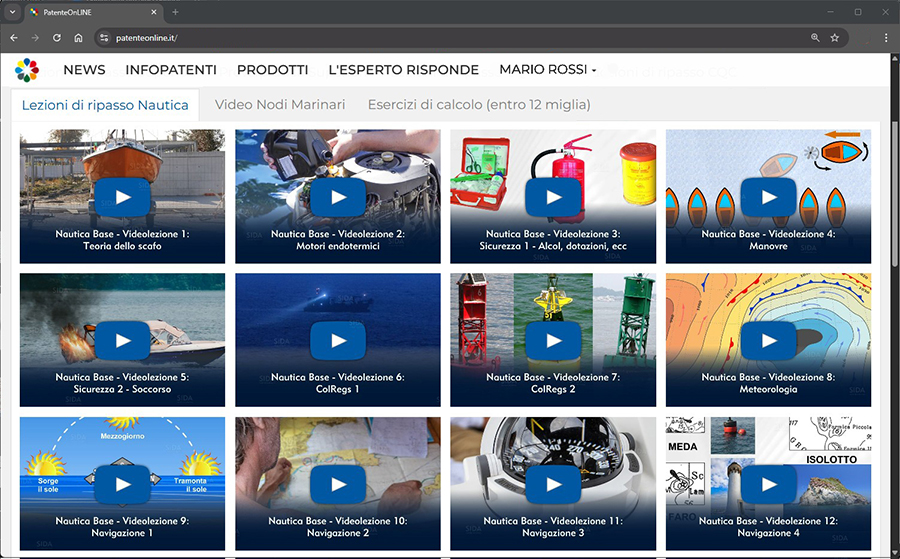Viewport: 900px width, 559px height.
Task: Bookmark this page with star icon
Action: point(834,38)
